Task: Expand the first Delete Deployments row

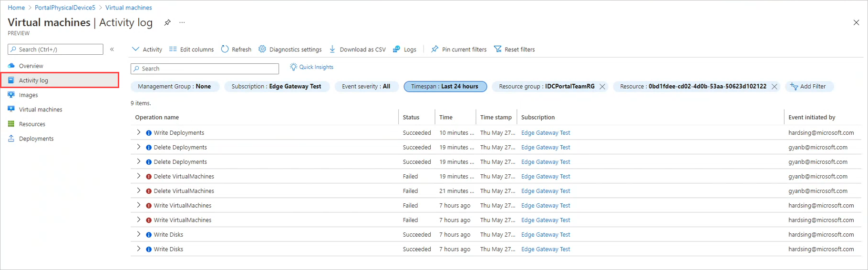Action: [139, 147]
